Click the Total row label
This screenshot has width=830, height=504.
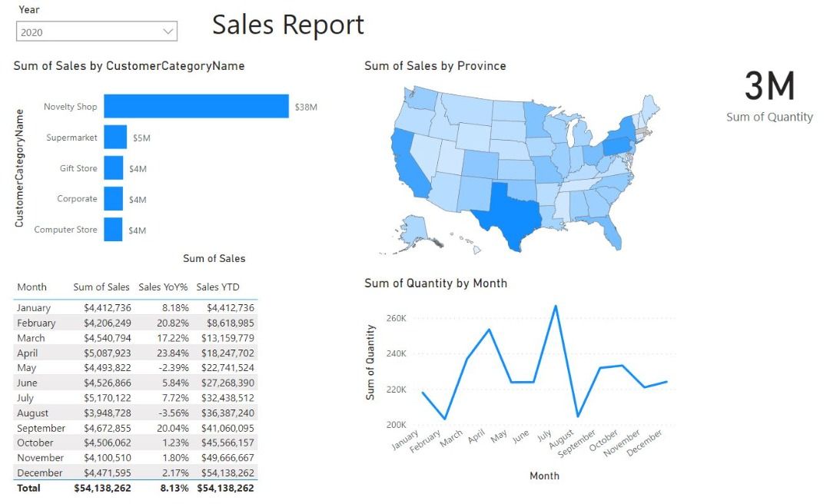pyautogui.click(x=28, y=488)
